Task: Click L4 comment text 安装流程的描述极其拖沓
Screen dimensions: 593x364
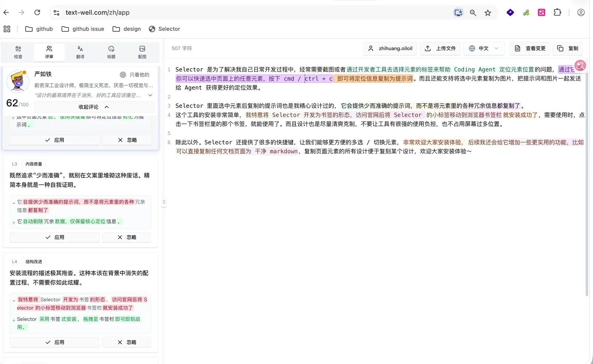Action: 42,273
